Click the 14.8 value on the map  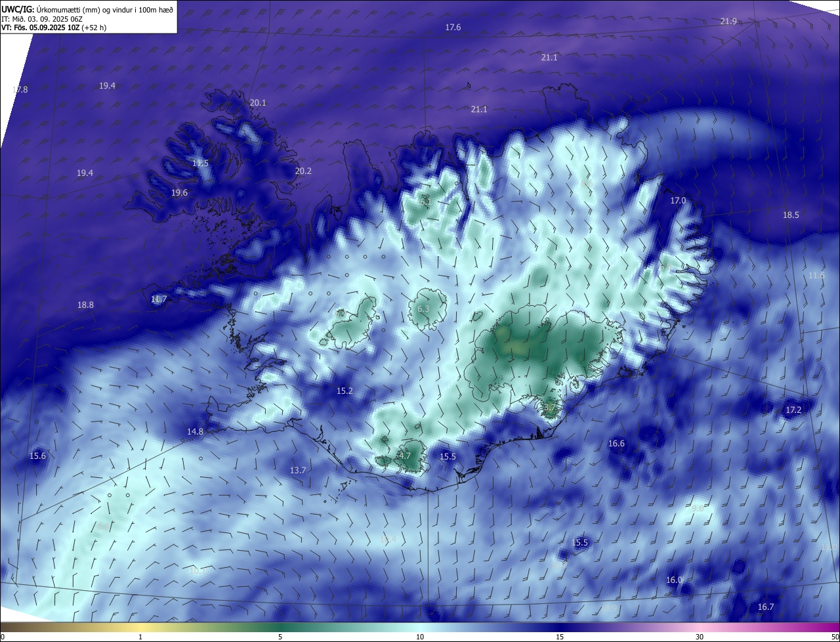click(195, 432)
